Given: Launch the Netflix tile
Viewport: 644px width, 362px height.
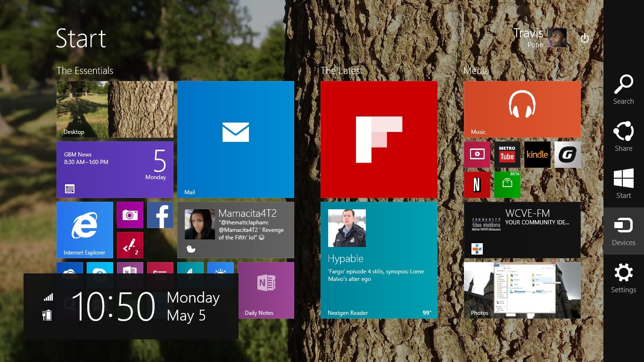Looking at the screenshot, I should point(477,185).
